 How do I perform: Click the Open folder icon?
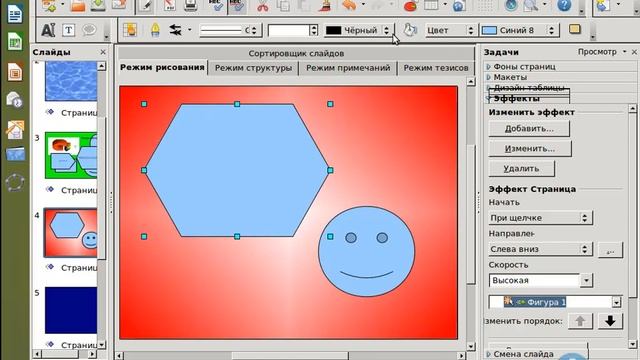(78, 6)
